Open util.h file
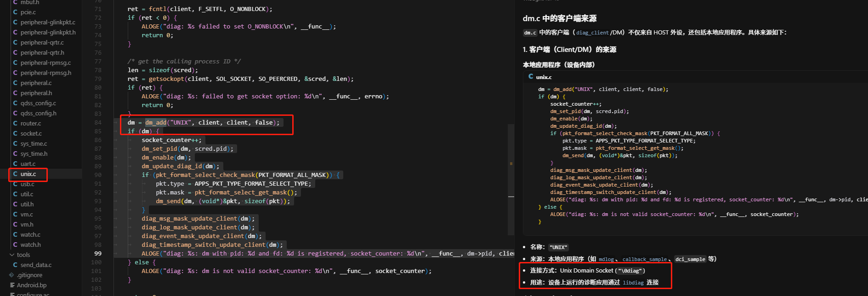868x296 pixels. click(x=27, y=204)
